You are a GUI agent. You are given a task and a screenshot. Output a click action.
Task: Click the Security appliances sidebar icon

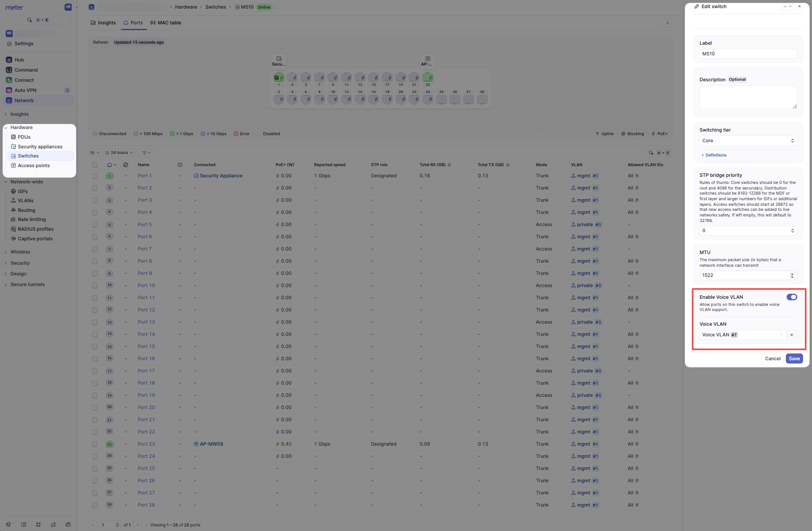(x=13, y=147)
